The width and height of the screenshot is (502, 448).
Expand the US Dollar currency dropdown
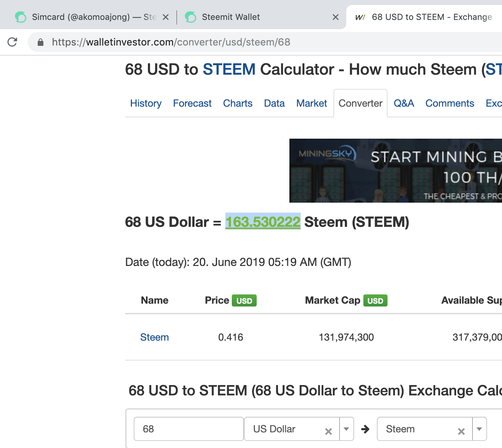tap(346, 429)
